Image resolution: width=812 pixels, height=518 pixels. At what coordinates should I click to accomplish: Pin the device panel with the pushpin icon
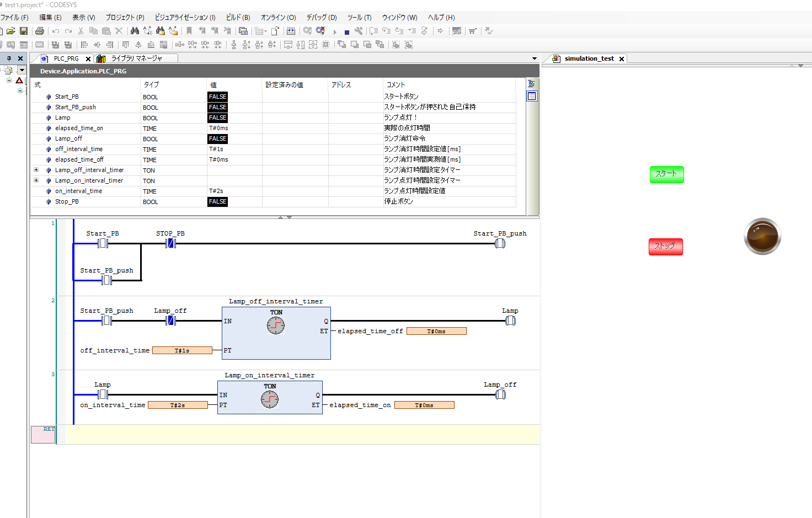pos(9,58)
